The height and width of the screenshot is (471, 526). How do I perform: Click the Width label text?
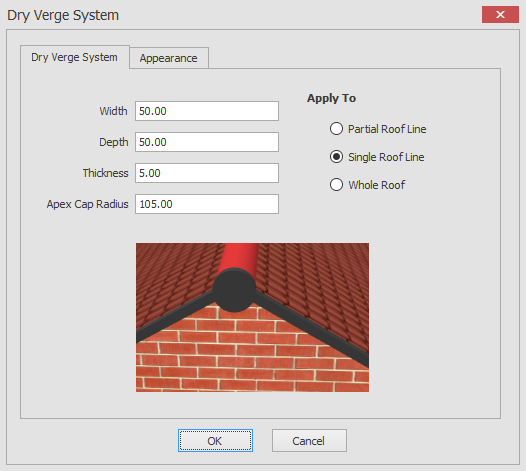[113, 111]
